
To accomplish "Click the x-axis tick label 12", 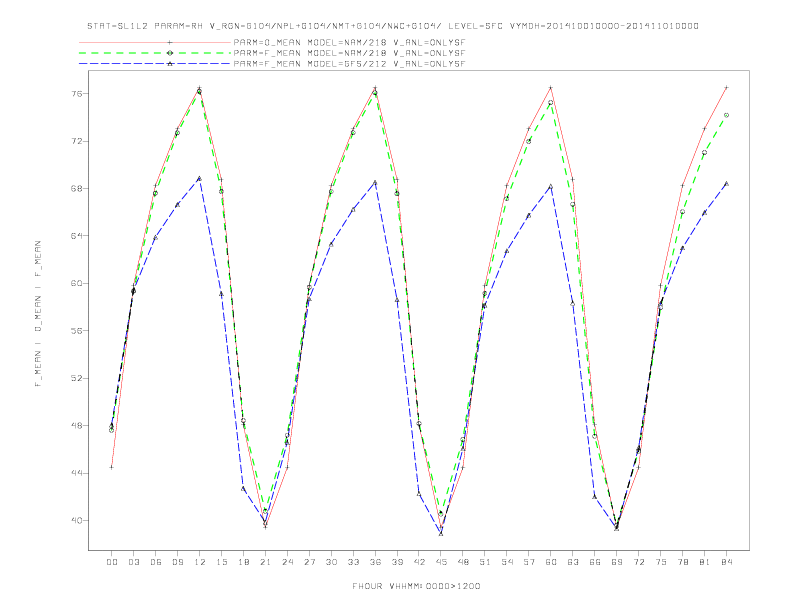I will tap(200, 562).
